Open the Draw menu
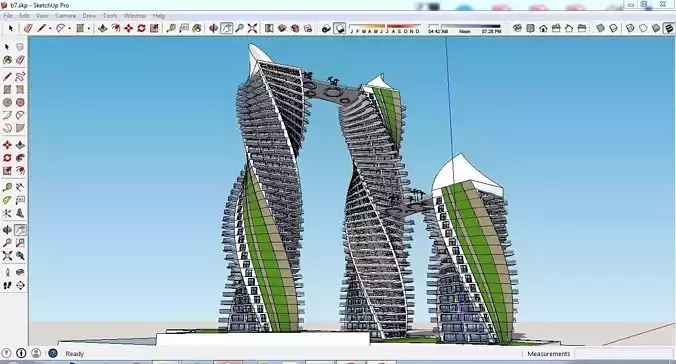 coord(89,16)
